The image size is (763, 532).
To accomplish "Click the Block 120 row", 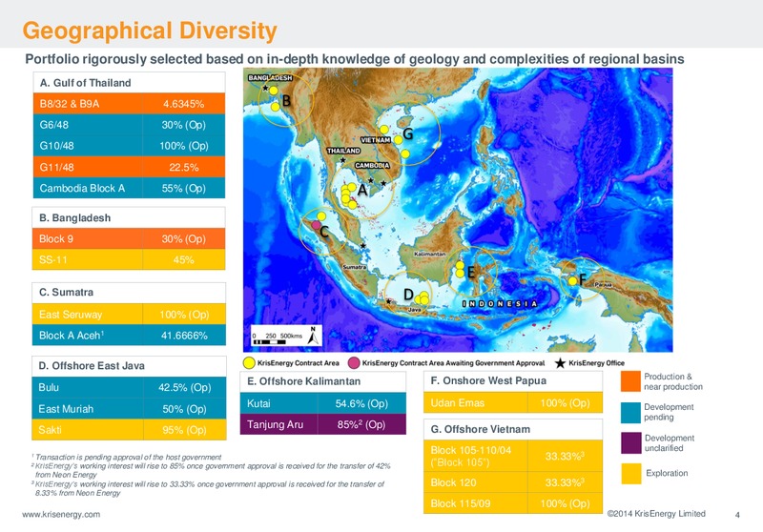I will click(x=513, y=482).
